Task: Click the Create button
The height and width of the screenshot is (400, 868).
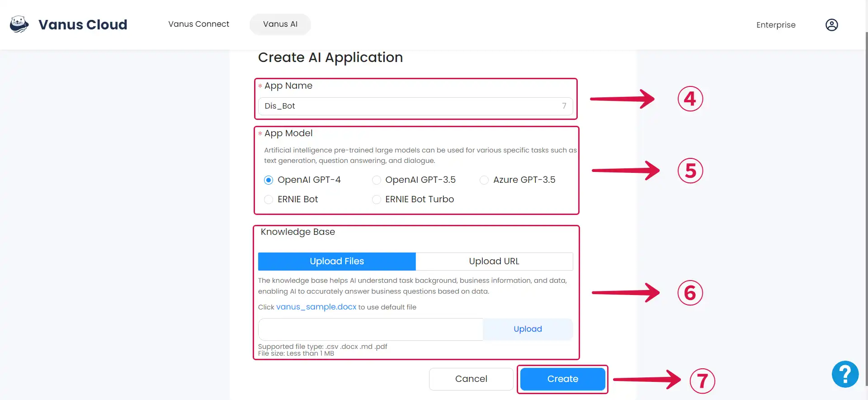Action: tap(562, 379)
